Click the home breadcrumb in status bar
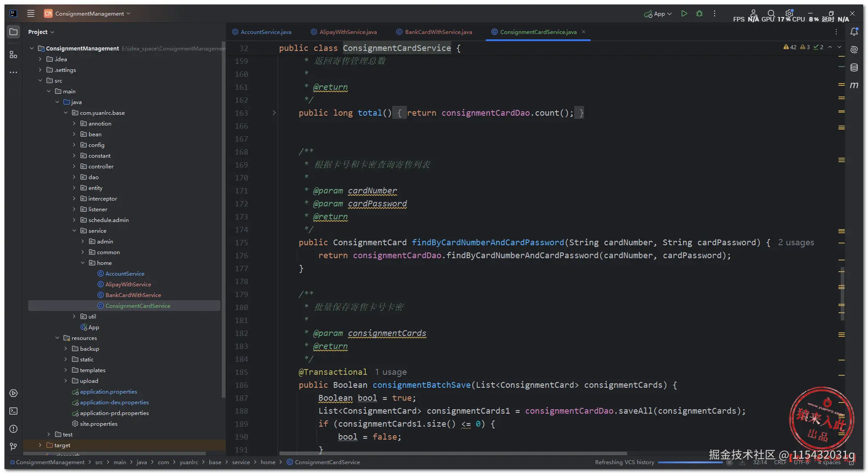This screenshot has height=474, width=868. [268, 462]
